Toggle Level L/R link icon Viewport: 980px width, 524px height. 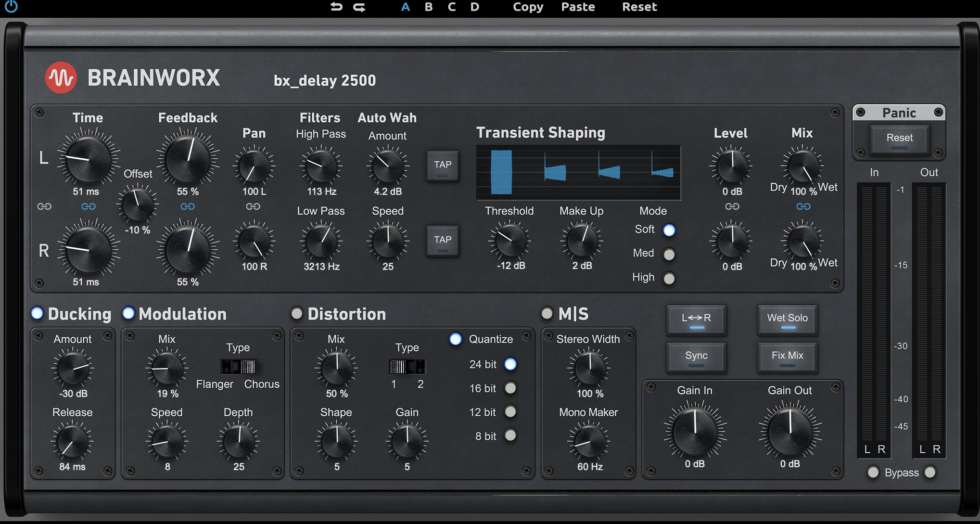pos(732,206)
